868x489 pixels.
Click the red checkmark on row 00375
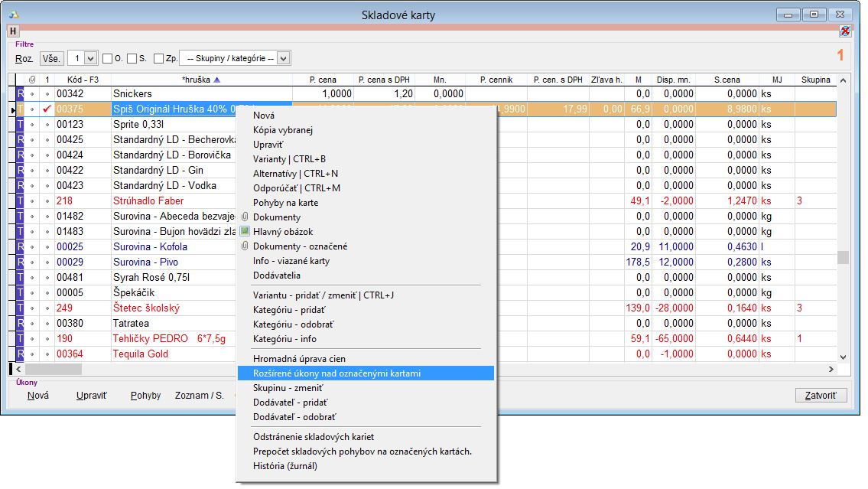tap(47, 109)
